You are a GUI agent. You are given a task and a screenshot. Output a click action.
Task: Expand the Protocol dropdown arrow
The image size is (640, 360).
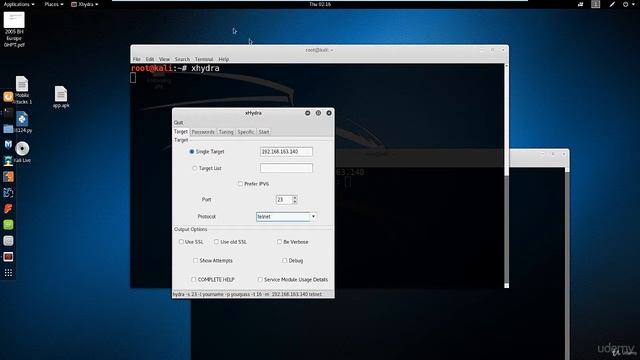(313, 217)
